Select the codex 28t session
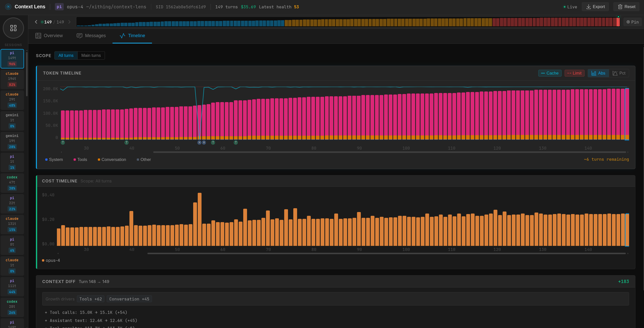This screenshot has width=644, height=328. click(x=12, y=307)
